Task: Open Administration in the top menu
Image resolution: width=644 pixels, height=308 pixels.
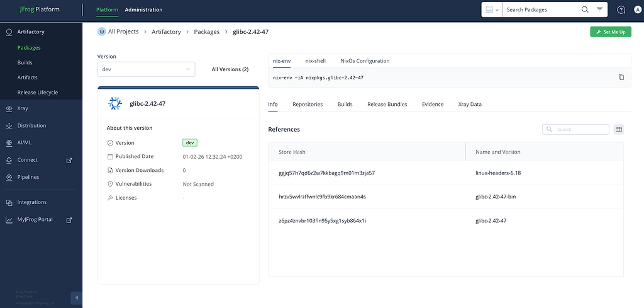Action: coord(143,9)
